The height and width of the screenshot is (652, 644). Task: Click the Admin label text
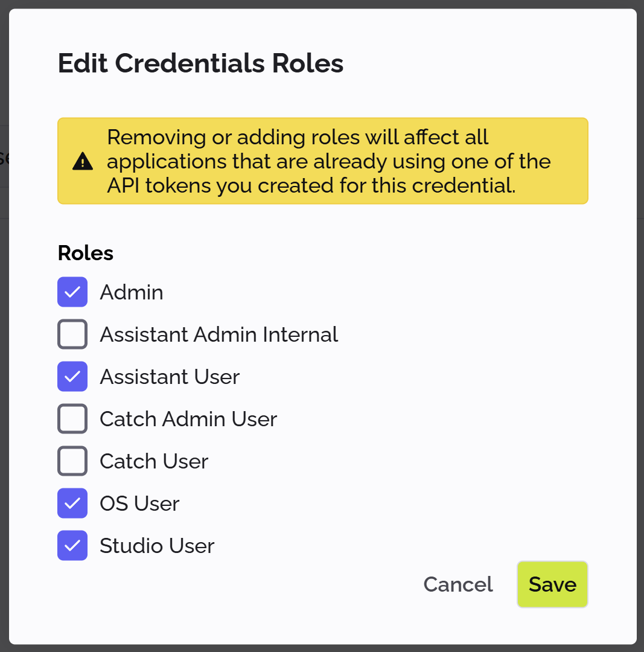(x=132, y=292)
